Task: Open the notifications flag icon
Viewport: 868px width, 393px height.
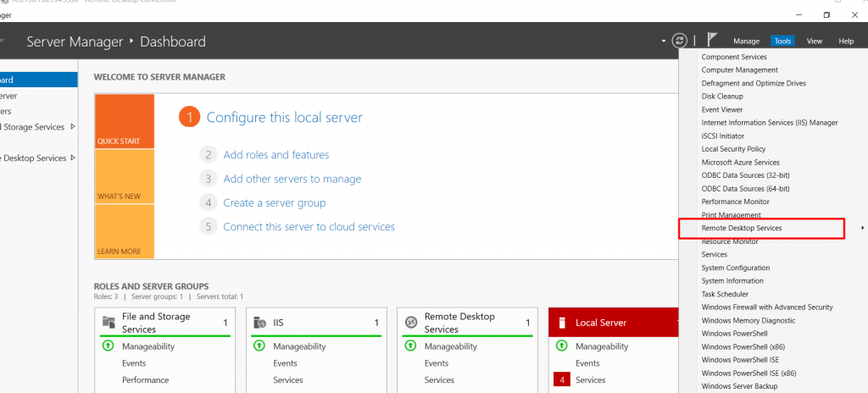Action: tap(712, 40)
